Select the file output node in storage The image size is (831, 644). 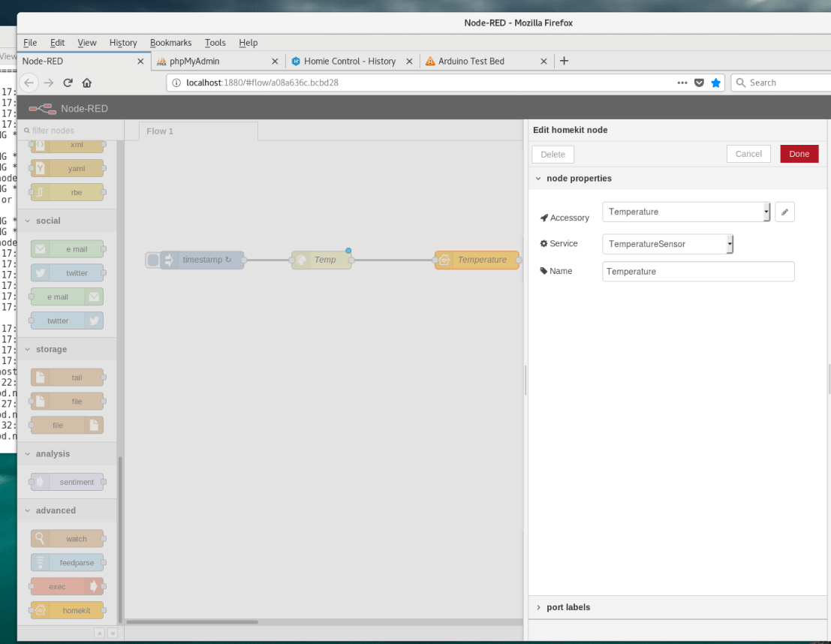click(68, 425)
